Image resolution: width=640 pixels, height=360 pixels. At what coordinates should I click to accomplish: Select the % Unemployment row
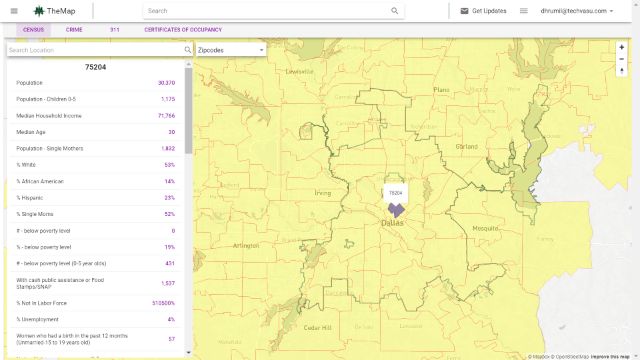click(x=96, y=319)
